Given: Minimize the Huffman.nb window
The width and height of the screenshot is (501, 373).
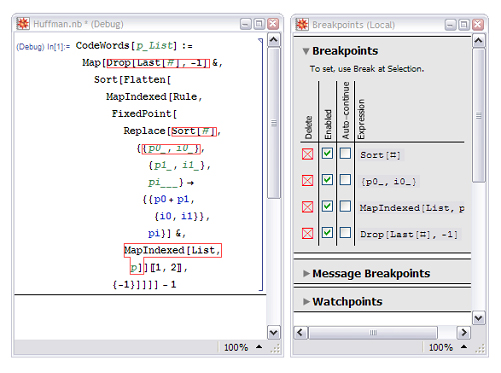Looking at the screenshot, I should 246,24.
